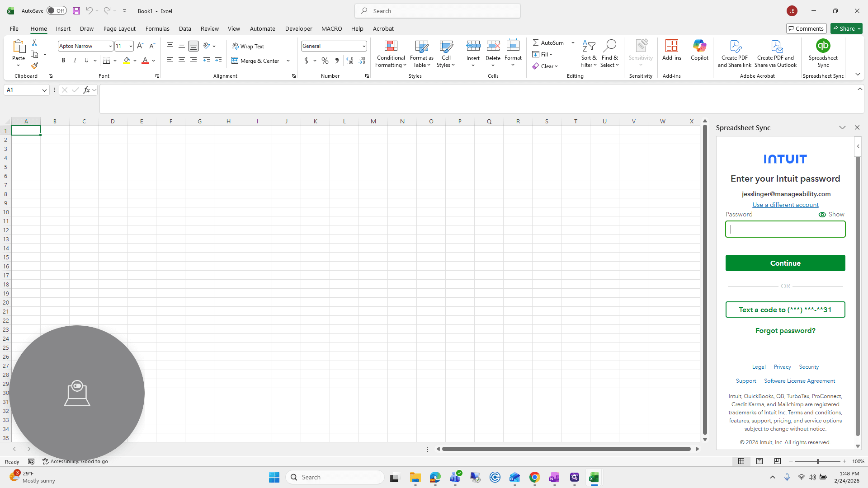Click into the Intuit password field

pyautogui.click(x=785, y=229)
